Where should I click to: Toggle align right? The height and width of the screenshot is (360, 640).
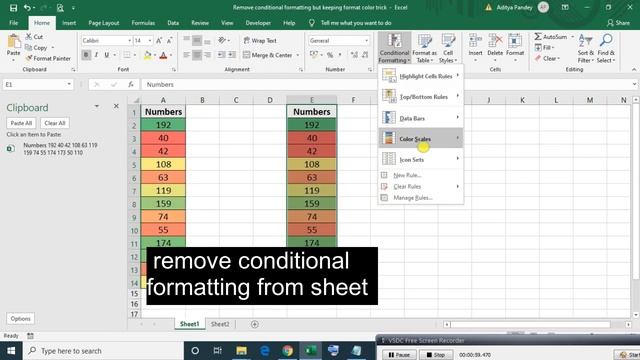click(x=207, y=55)
